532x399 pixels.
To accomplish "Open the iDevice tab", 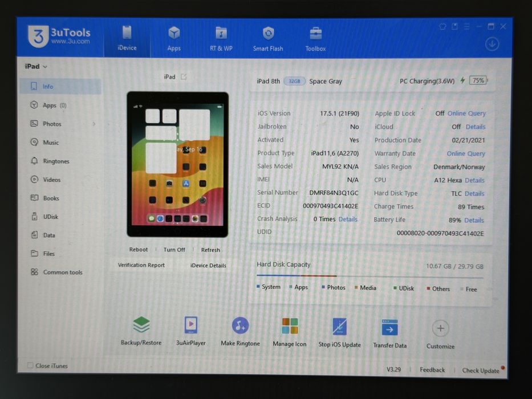I will (127, 38).
